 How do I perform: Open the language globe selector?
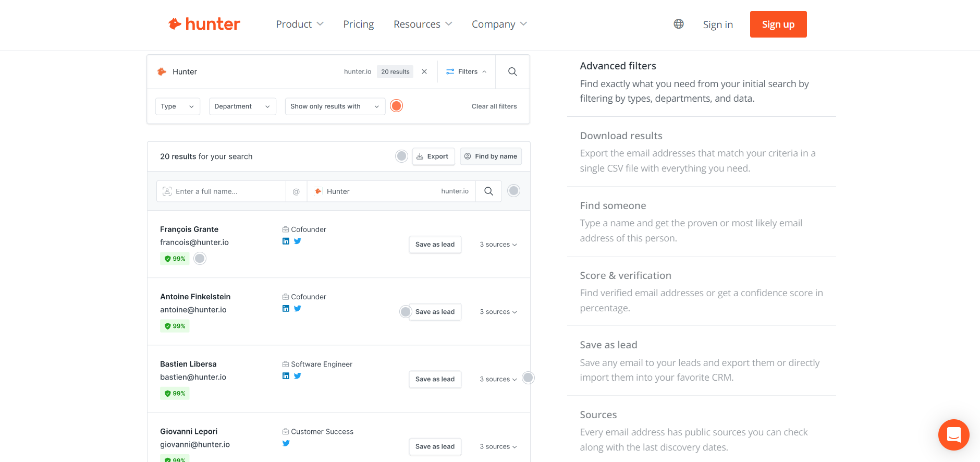click(x=678, y=24)
